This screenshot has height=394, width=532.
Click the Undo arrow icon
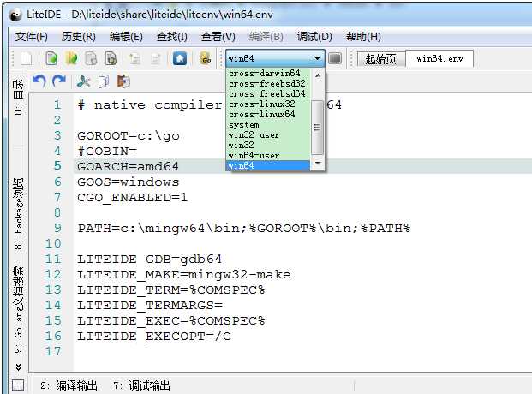39,81
